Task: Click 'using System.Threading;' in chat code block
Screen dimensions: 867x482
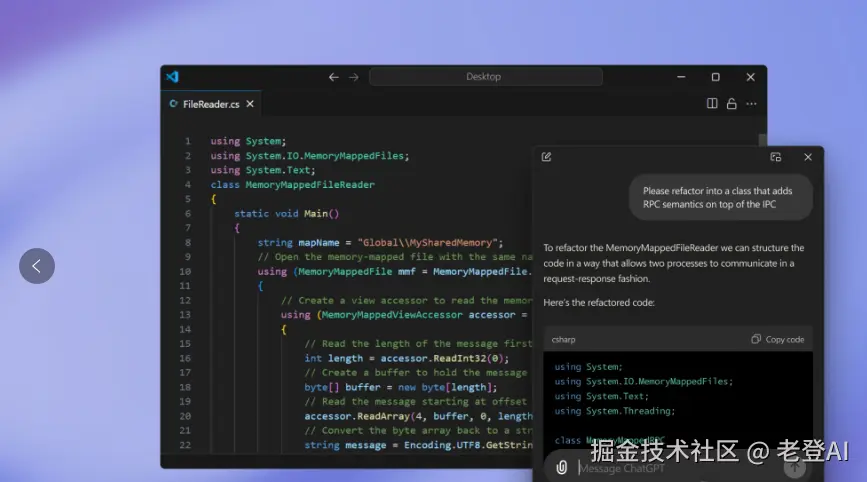Action: pos(615,411)
